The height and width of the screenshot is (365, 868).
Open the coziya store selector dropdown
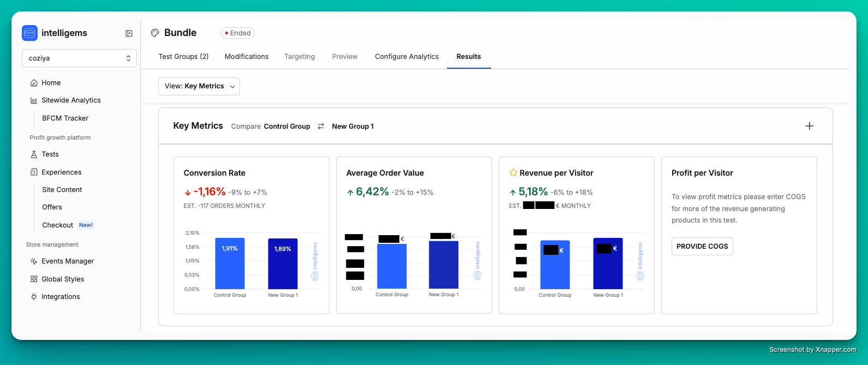pyautogui.click(x=79, y=58)
